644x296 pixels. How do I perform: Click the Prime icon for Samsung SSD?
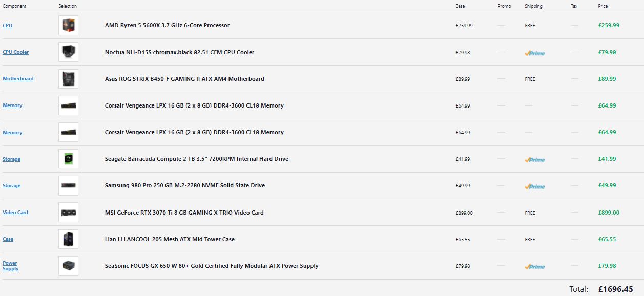534,186
